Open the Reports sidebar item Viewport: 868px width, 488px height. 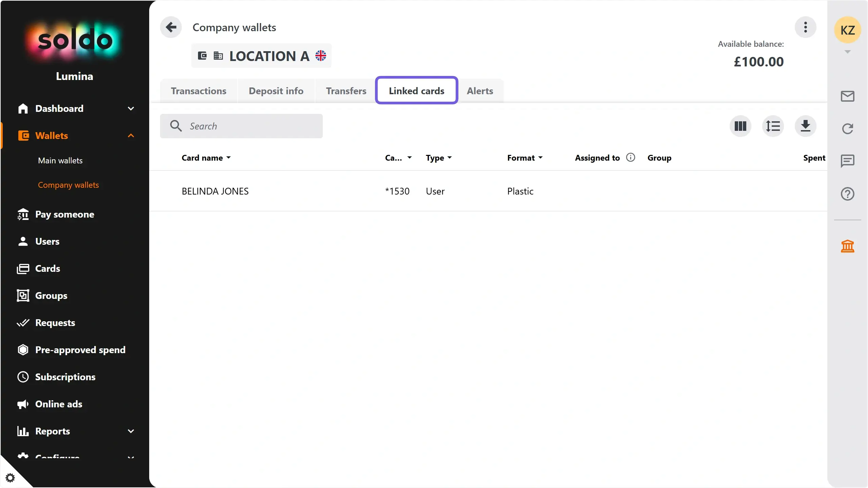(x=53, y=431)
